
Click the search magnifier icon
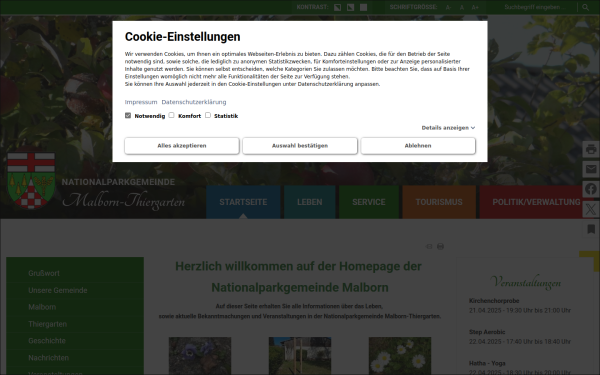(x=585, y=7)
